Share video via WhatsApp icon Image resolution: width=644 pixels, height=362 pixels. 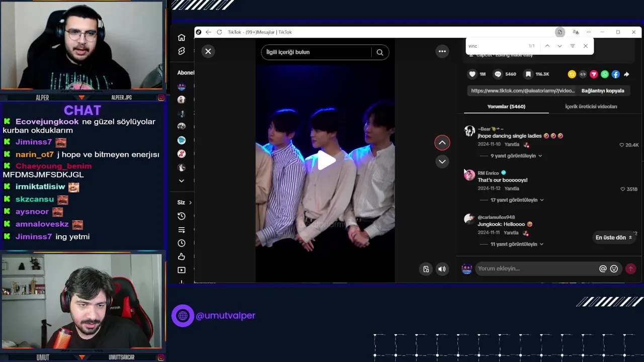[x=605, y=74]
